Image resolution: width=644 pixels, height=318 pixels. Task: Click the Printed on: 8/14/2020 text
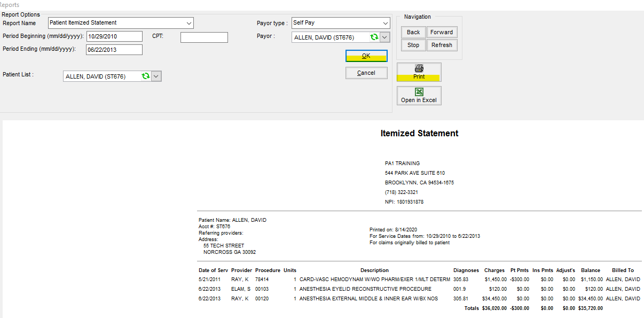394,230
